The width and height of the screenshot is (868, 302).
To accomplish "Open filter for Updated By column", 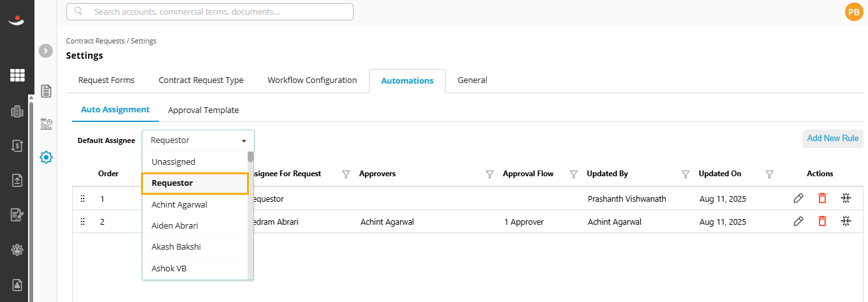I will pyautogui.click(x=685, y=174).
